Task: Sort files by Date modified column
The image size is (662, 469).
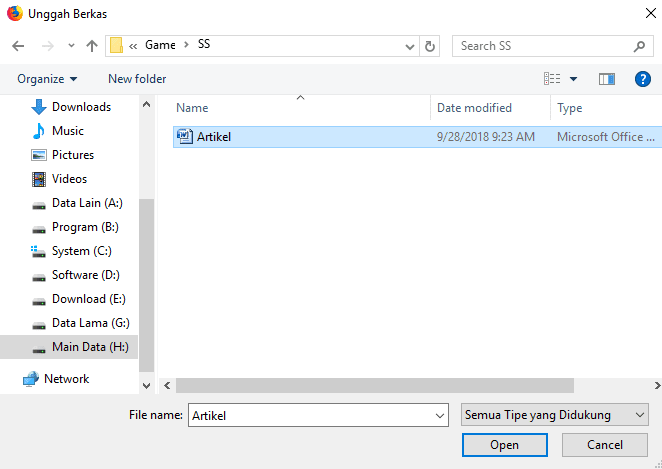Action: point(474,108)
